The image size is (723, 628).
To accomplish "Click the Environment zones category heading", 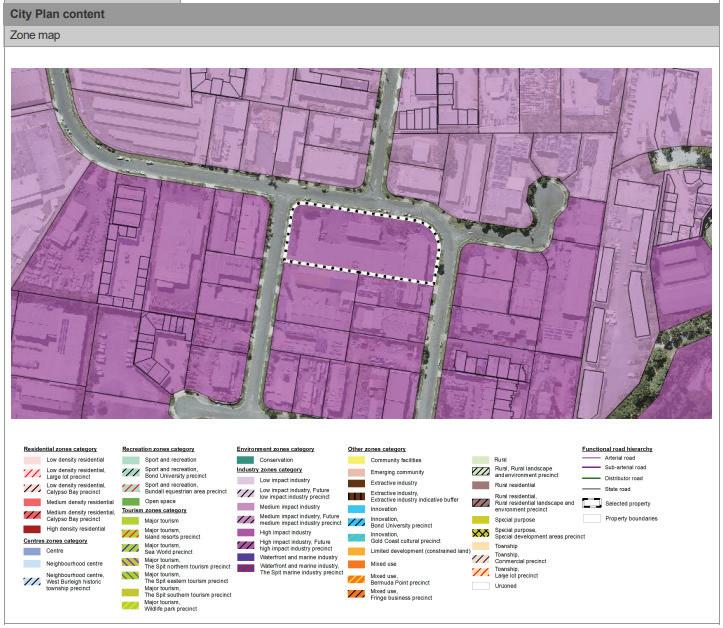I will coord(275,449).
